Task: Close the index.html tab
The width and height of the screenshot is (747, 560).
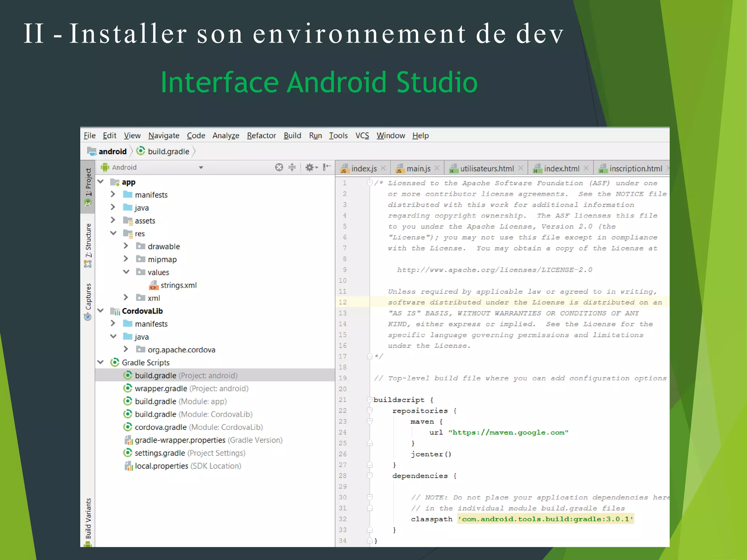Action: (586, 168)
